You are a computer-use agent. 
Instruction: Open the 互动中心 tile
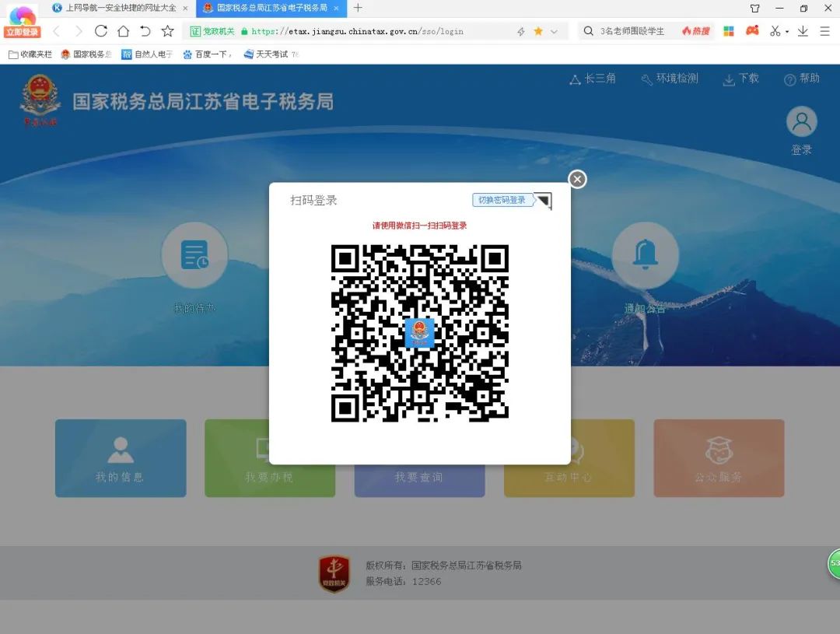pos(569,458)
